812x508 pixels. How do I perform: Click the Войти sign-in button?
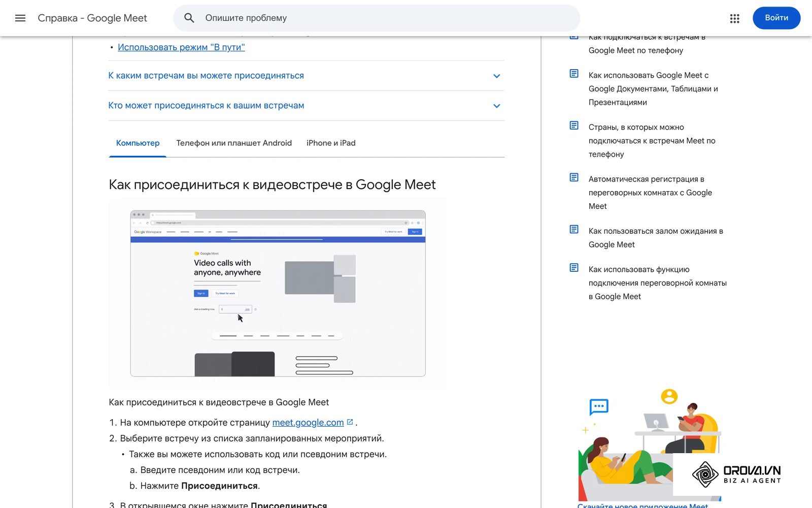[x=776, y=18]
